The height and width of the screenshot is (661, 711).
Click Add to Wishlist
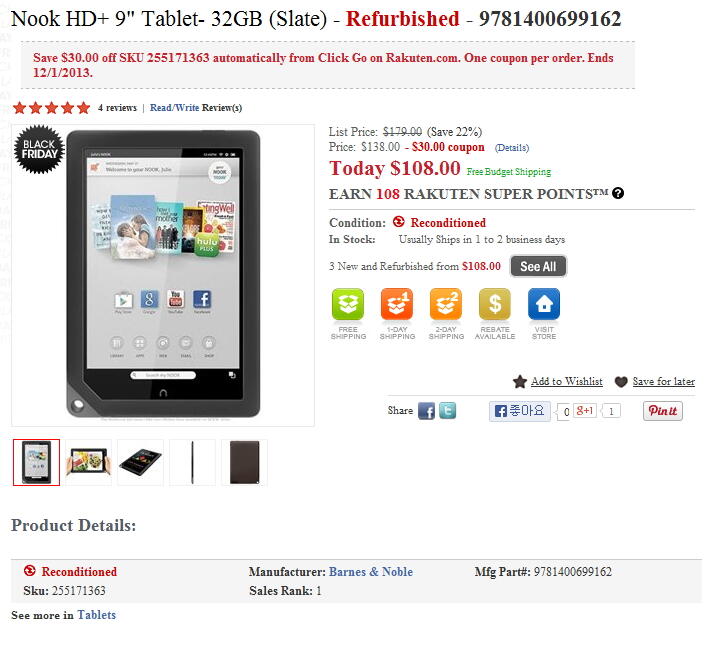click(567, 381)
